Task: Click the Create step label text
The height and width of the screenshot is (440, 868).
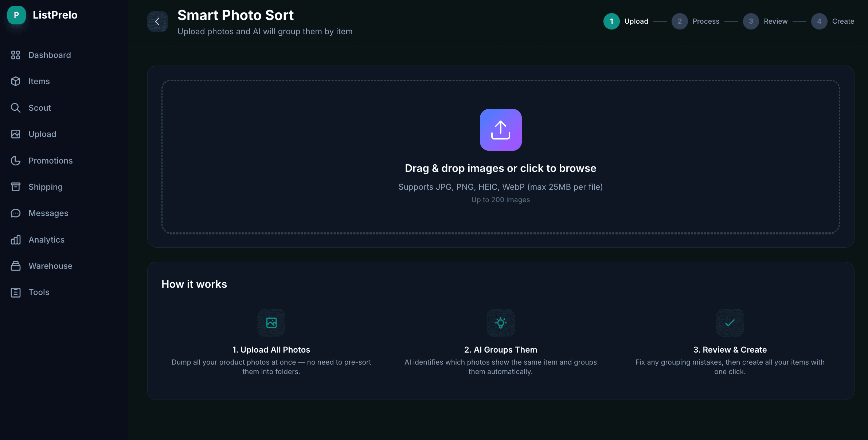Action: click(x=843, y=21)
